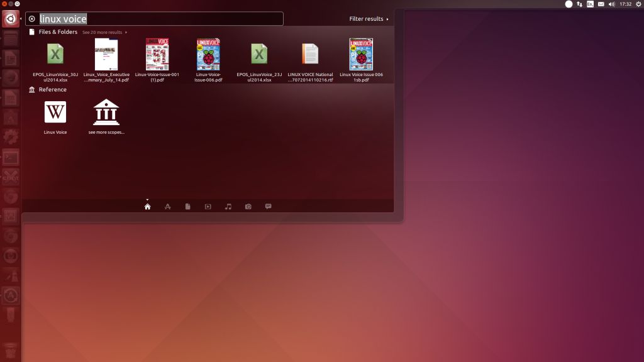
Task: Expand See 20 more results
Action: pos(104,33)
